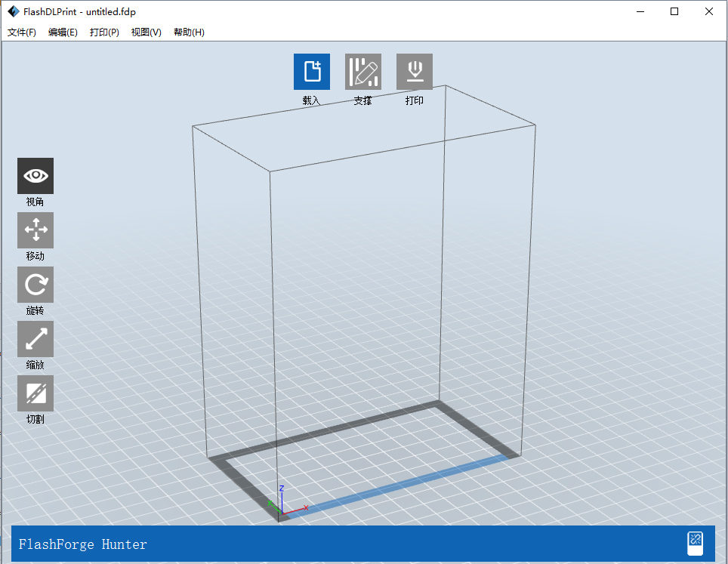Image resolution: width=728 pixels, height=564 pixels.
Task: Select the 缩放 (Scale) tool
Action: 35,339
